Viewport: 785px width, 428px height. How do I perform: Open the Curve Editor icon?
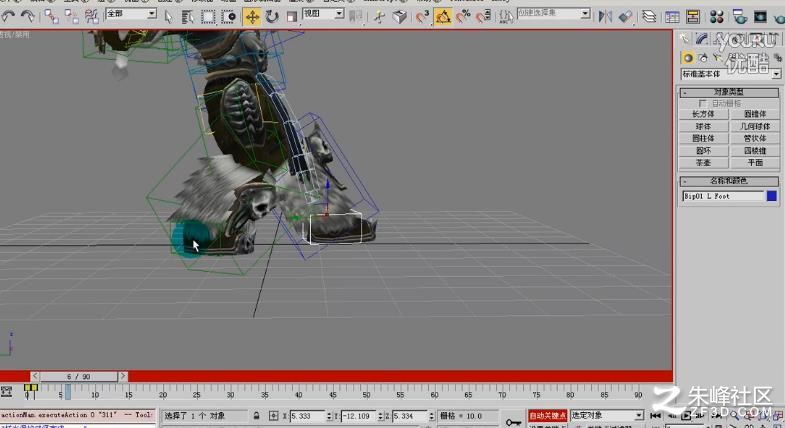[x=672, y=17]
